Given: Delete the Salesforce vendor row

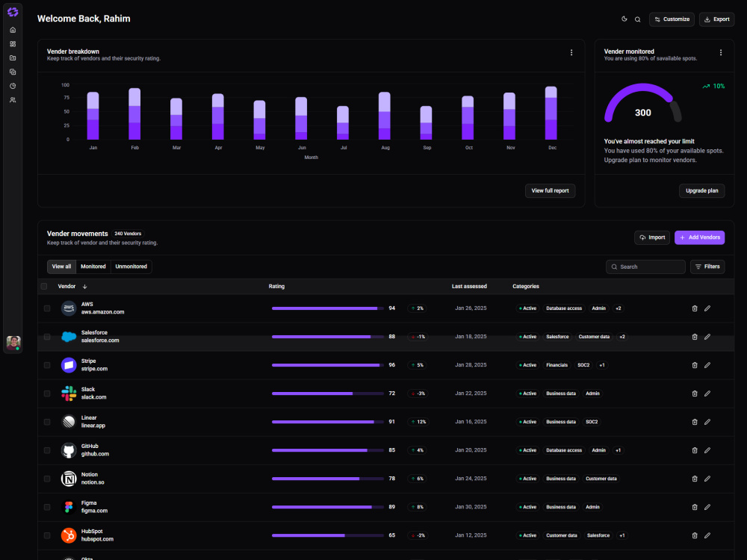Looking at the screenshot, I should coord(695,337).
